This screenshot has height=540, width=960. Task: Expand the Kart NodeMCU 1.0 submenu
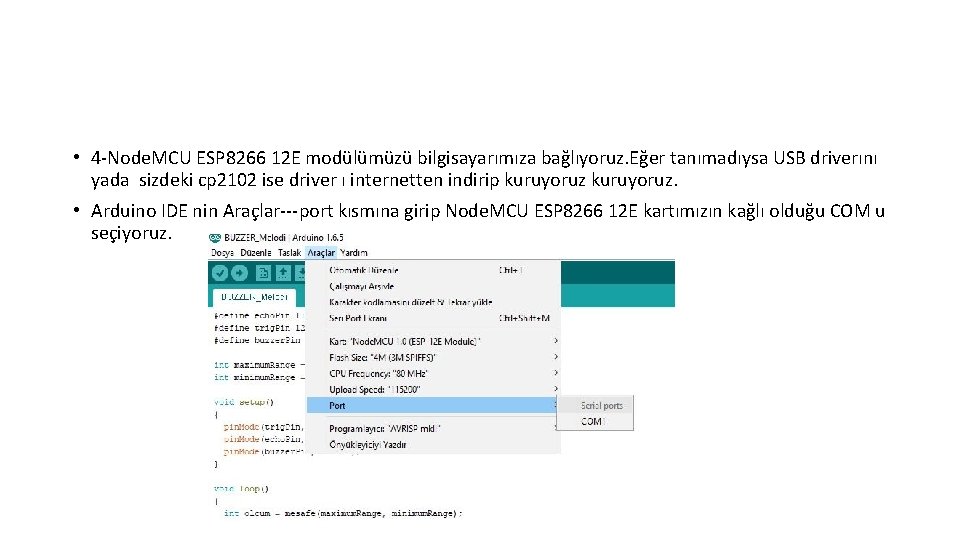click(433, 341)
